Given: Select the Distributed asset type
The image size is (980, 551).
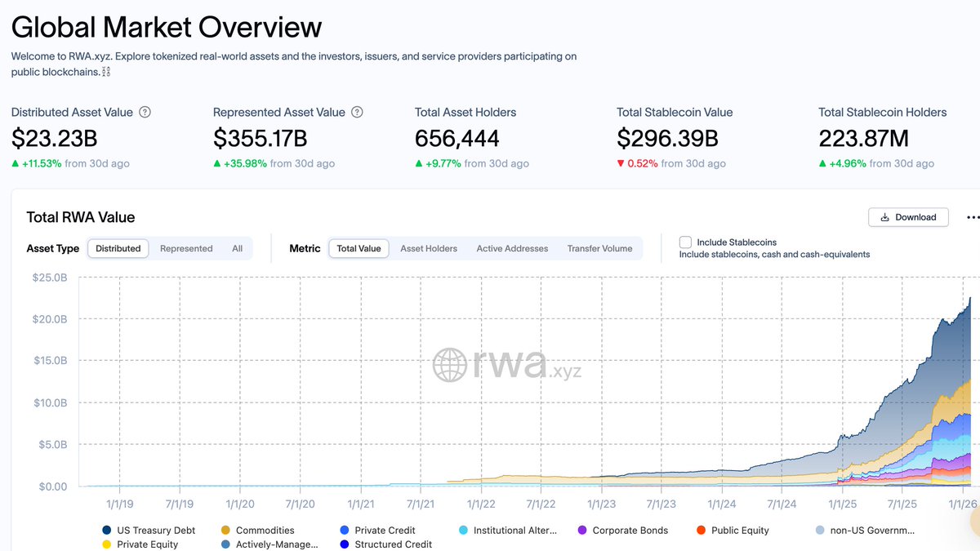Looking at the screenshot, I should [x=118, y=248].
